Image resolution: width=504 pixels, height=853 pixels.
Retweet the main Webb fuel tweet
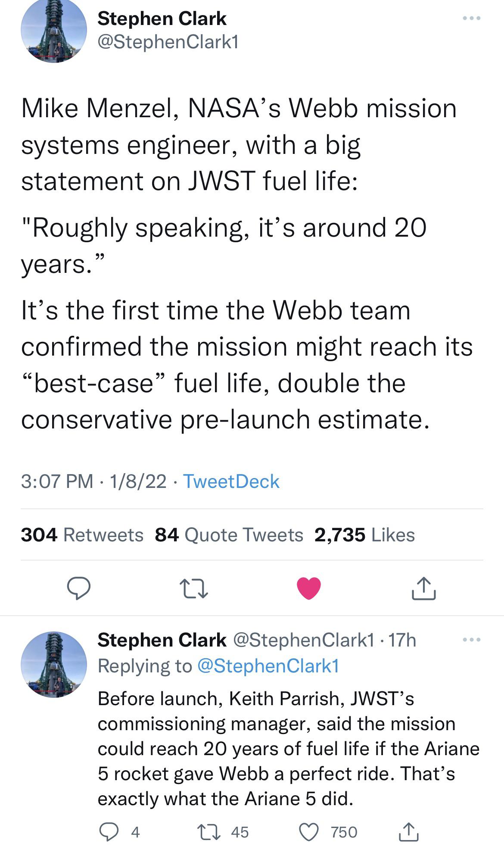point(194,589)
